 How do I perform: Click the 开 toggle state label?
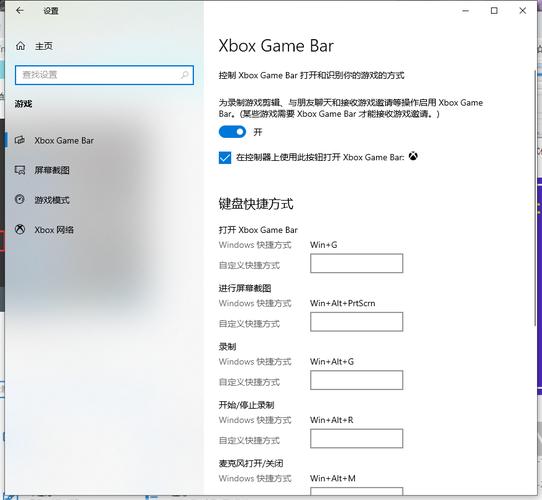click(x=258, y=132)
